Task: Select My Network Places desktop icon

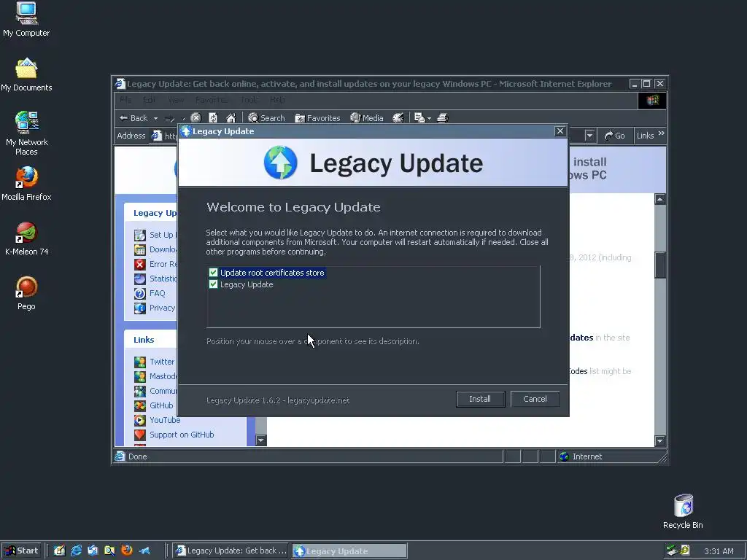Action: point(27,134)
